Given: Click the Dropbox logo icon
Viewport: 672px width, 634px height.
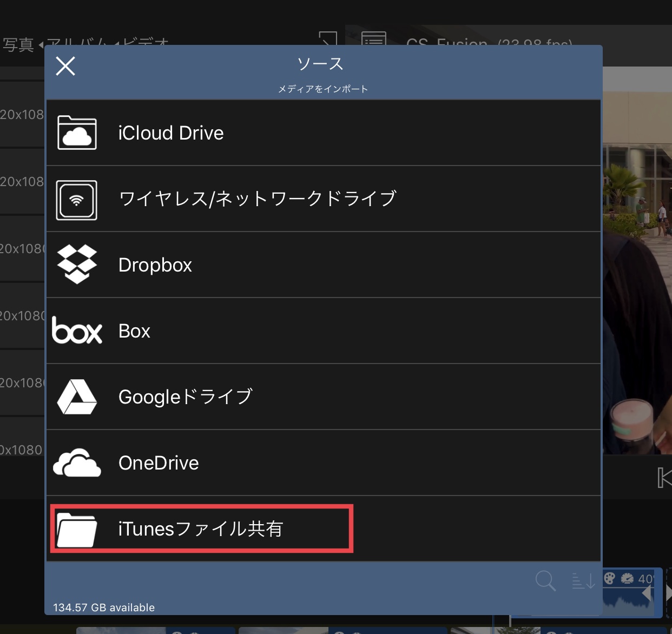Looking at the screenshot, I should (77, 265).
